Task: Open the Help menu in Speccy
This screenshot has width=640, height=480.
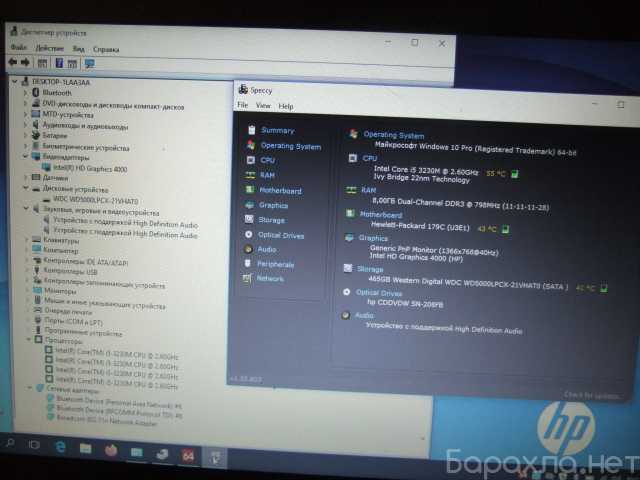Action: 286,106
